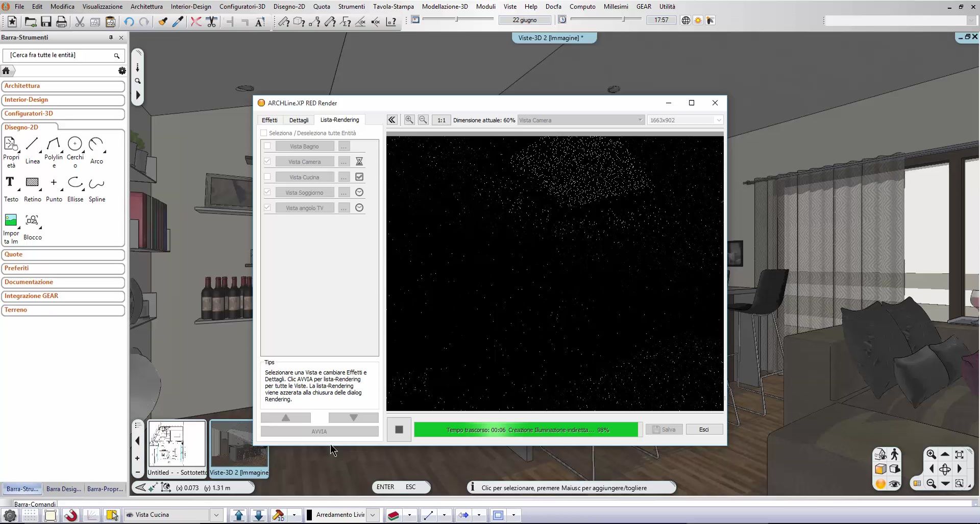Select the Ellisse tool

click(75, 189)
